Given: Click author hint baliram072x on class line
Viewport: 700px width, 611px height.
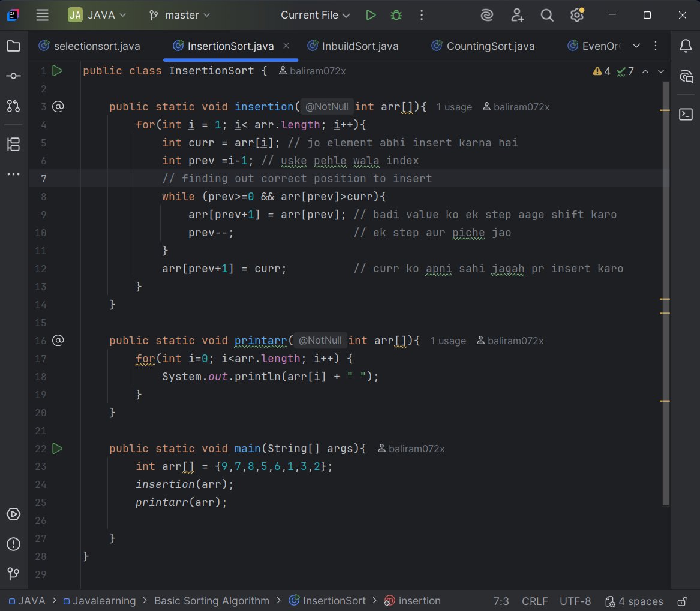Looking at the screenshot, I should [313, 71].
